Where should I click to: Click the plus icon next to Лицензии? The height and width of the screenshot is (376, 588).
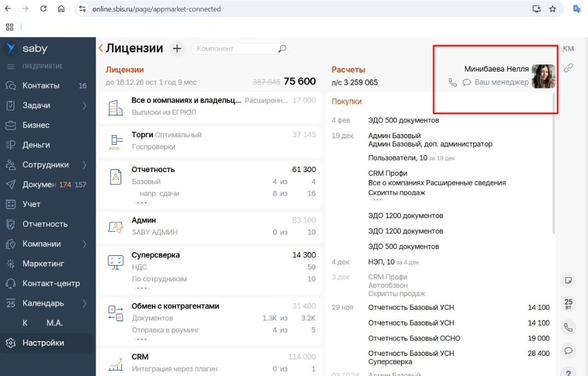point(177,49)
